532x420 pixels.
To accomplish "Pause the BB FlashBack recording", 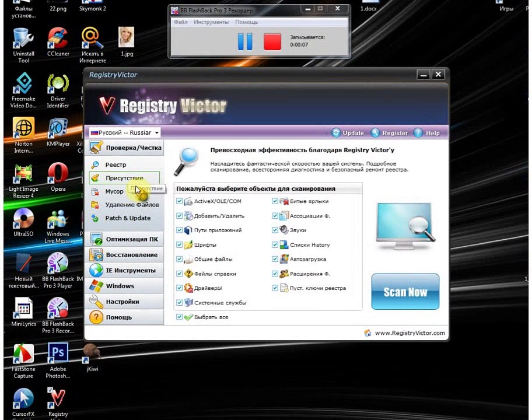I will pos(245,42).
